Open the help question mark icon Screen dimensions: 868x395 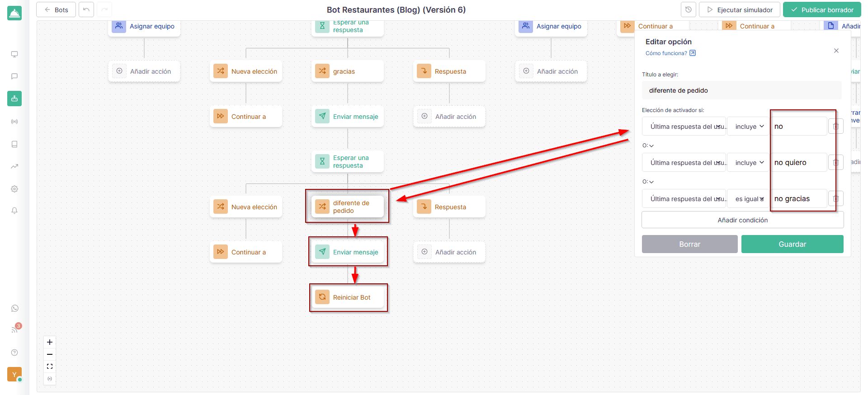(x=14, y=353)
